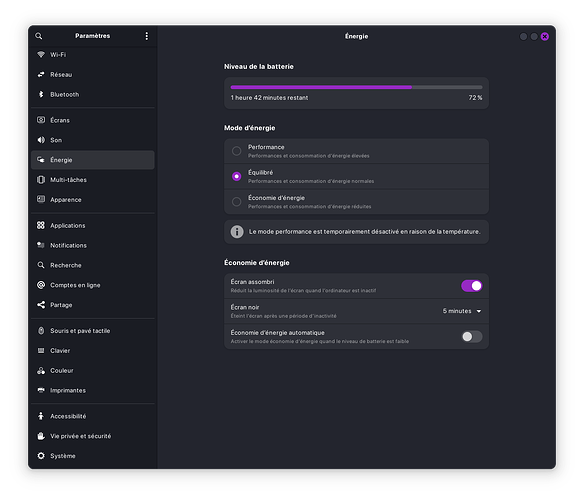Screen dimensions: 584x500
Task: Click the '72 %' battery percentage
Action: [x=475, y=98]
